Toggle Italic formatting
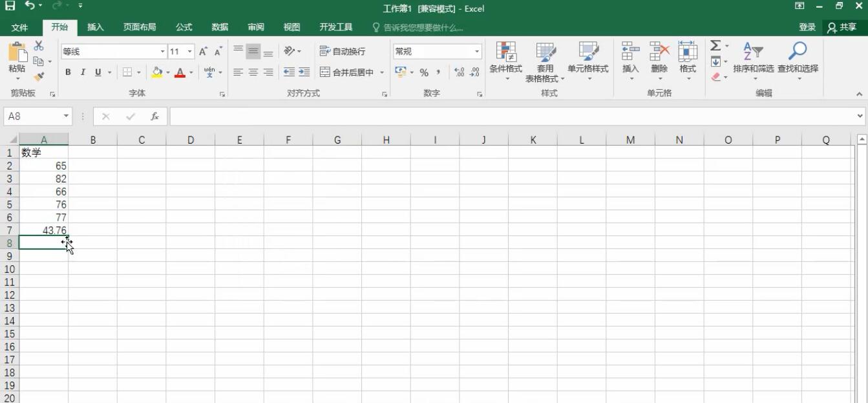Image resolution: width=868 pixels, height=403 pixels. (83, 72)
